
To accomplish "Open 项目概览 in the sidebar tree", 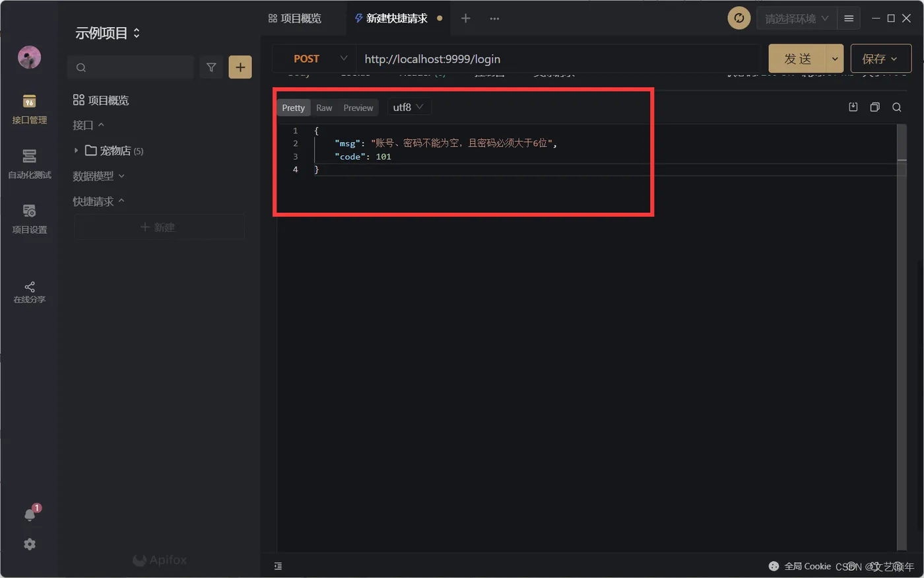I will point(101,100).
